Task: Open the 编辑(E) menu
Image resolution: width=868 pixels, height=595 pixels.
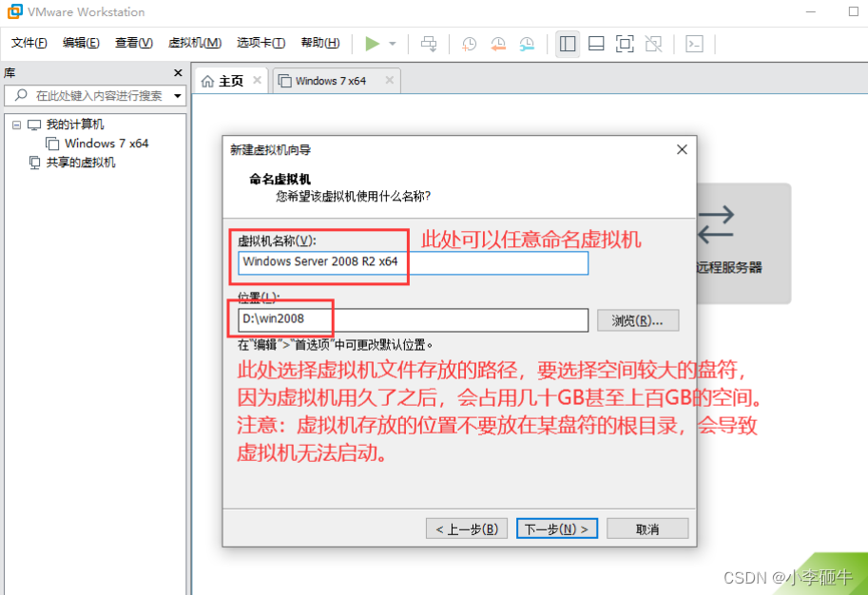Action: 81,43
